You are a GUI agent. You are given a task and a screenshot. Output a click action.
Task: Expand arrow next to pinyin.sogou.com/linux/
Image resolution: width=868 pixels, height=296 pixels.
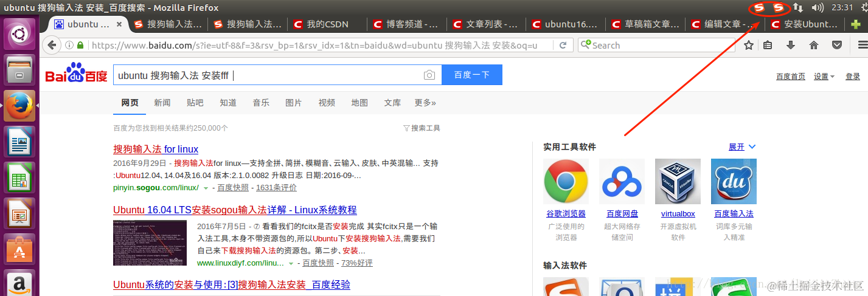pyautogui.click(x=206, y=188)
